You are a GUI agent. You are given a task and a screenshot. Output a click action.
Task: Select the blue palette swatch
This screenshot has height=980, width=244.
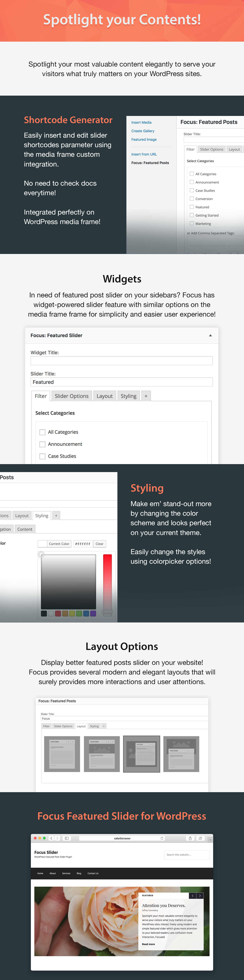pyautogui.click(x=86, y=613)
